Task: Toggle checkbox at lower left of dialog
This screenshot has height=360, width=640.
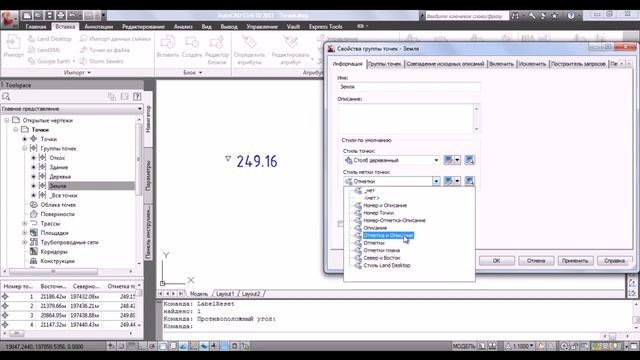Action: click(x=340, y=224)
